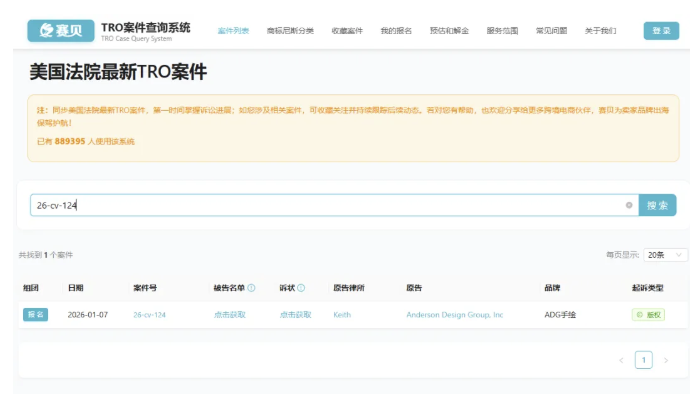Click info icon next to 被告名单 header
Screen dimensions: 695x401
click(251, 288)
